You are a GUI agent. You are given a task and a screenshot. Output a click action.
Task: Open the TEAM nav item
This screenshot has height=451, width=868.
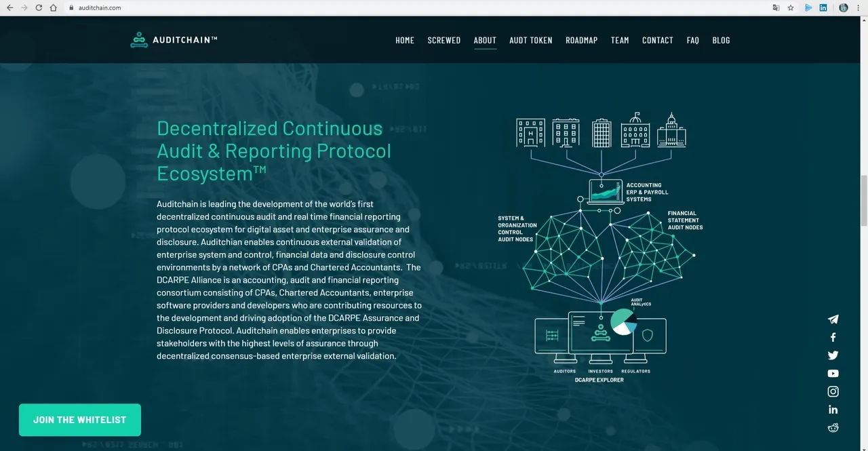click(x=620, y=40)
